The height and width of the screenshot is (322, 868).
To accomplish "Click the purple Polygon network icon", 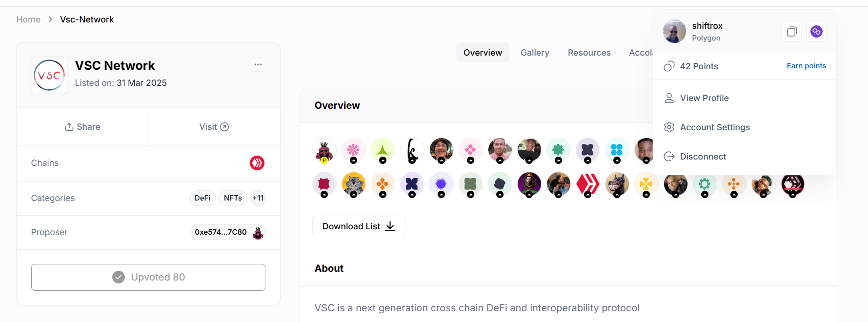I will (x=816, y=32).
